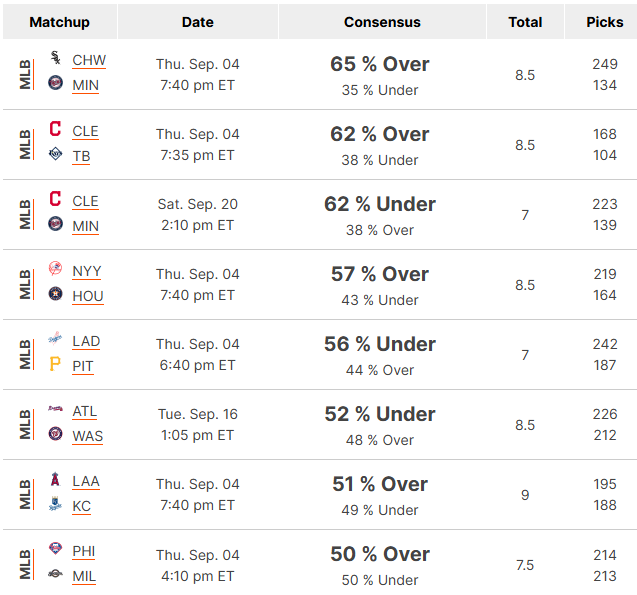
Task: Sort by the Consensus column header
Action: 382,22
